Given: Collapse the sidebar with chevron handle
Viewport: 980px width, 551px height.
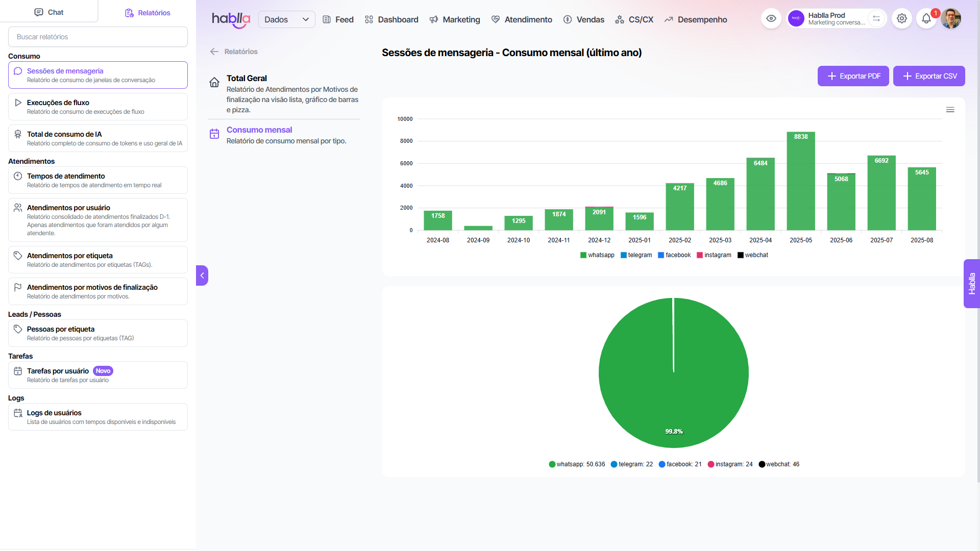Looking at the screenshot, I should [x=202, y=275].
